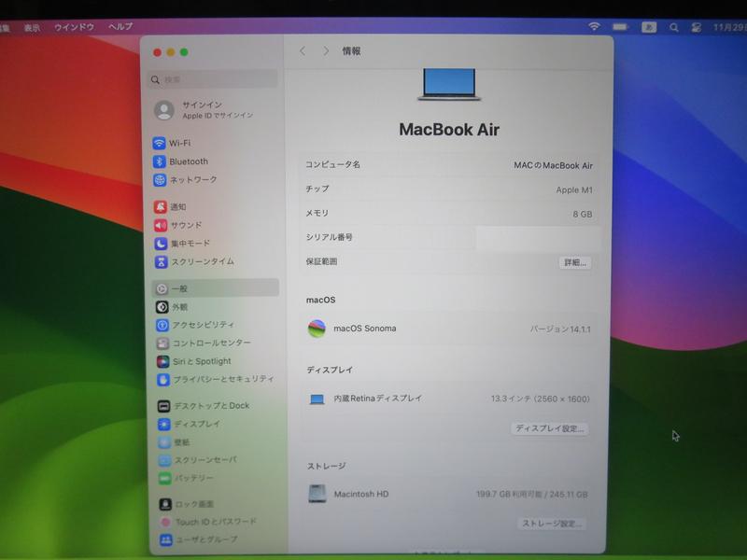Open Touch ID とパスワード settings
This screenshot has height=560, width=747.
[x=208, y=522]
